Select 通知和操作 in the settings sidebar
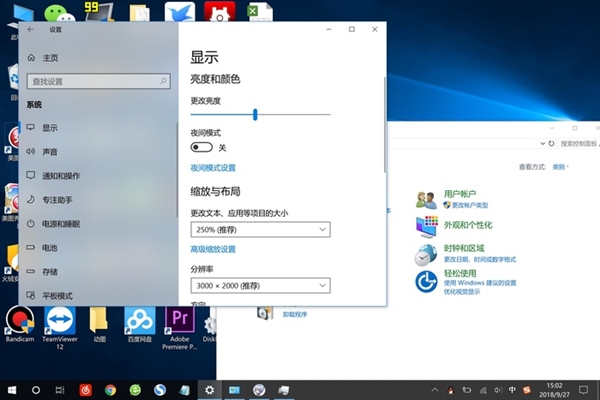The width and height of the screenshot is (600, 400). [60, 176]
